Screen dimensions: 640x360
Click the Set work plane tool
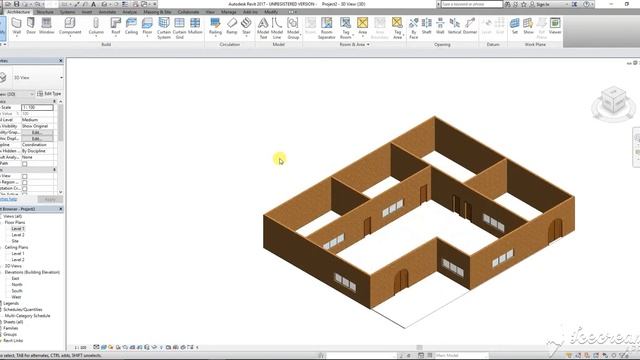pyautogui.click(x=515, y=26)
